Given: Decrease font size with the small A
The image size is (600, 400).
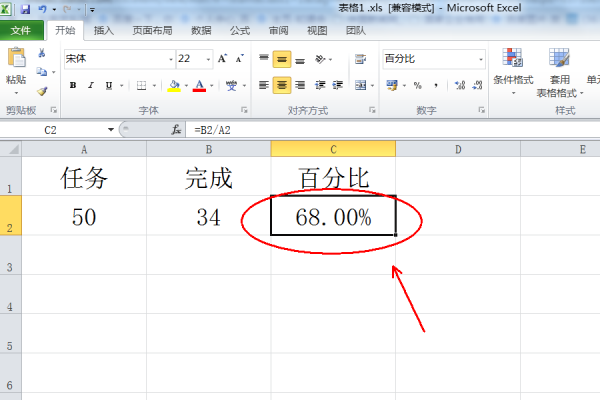Looking at the screenshot, I should (x=240, y=59).
